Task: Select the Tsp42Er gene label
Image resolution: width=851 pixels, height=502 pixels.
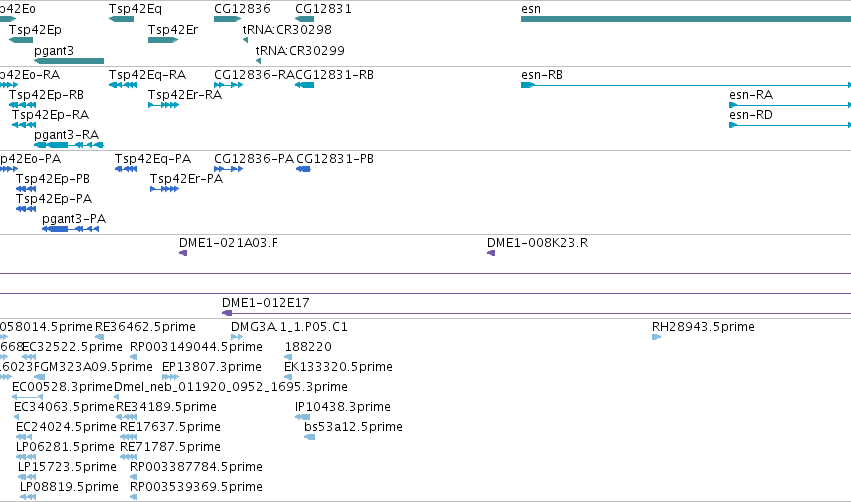Action: click(173, 29)
